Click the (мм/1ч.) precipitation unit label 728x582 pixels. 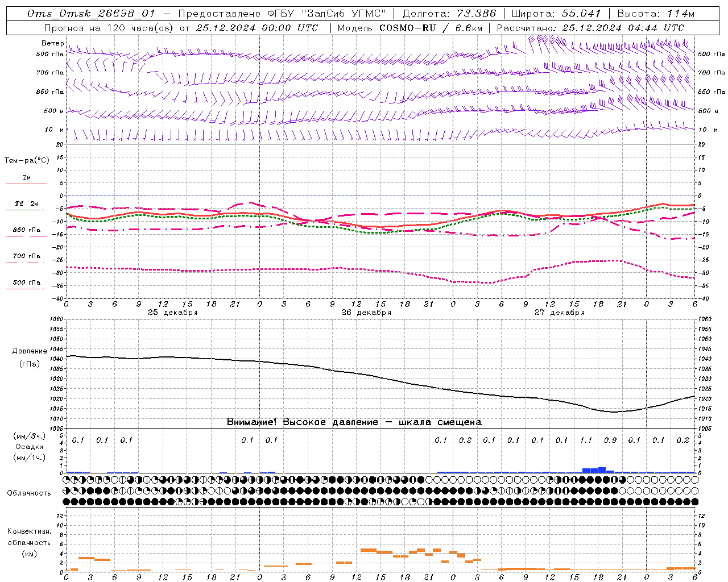coord(30,458)
